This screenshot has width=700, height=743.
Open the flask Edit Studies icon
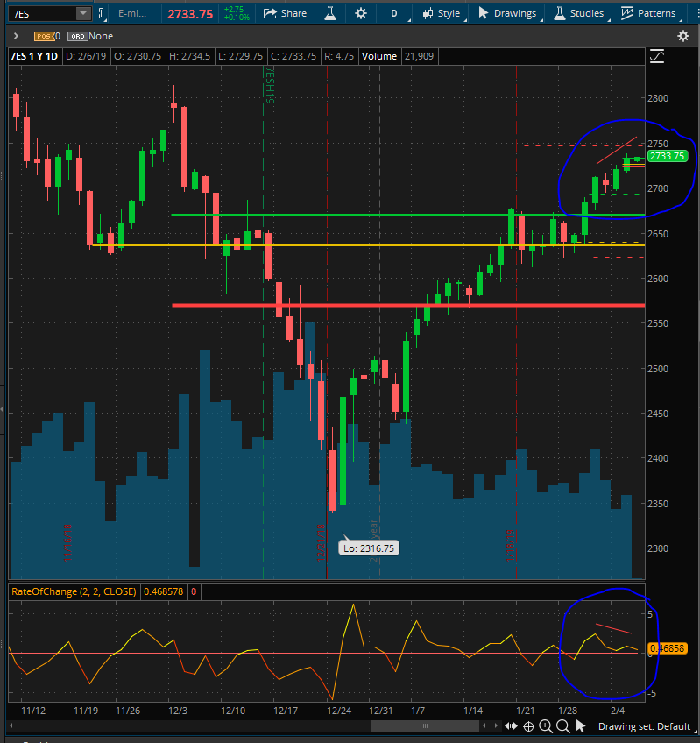tap(330, 13)
